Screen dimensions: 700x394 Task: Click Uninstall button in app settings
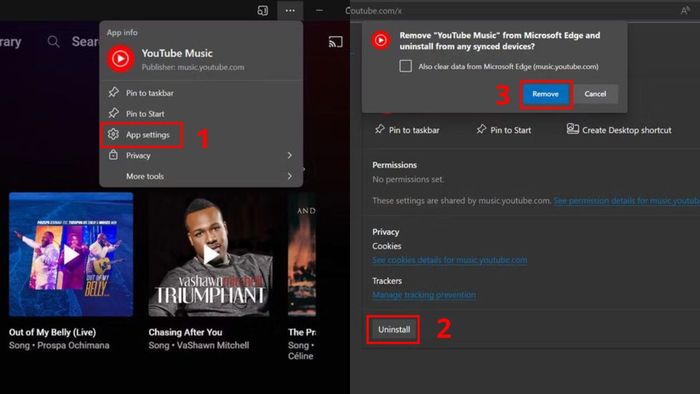tap(394, 329)
